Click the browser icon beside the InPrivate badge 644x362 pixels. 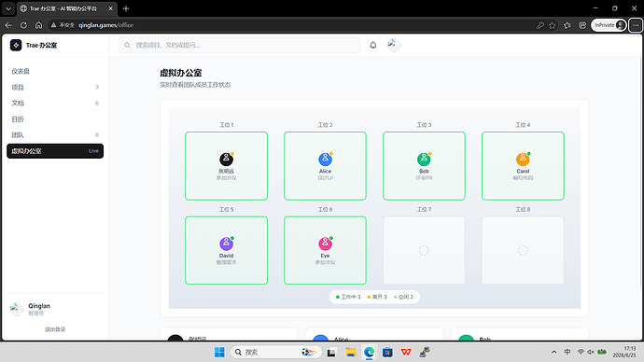coord(582,25)
